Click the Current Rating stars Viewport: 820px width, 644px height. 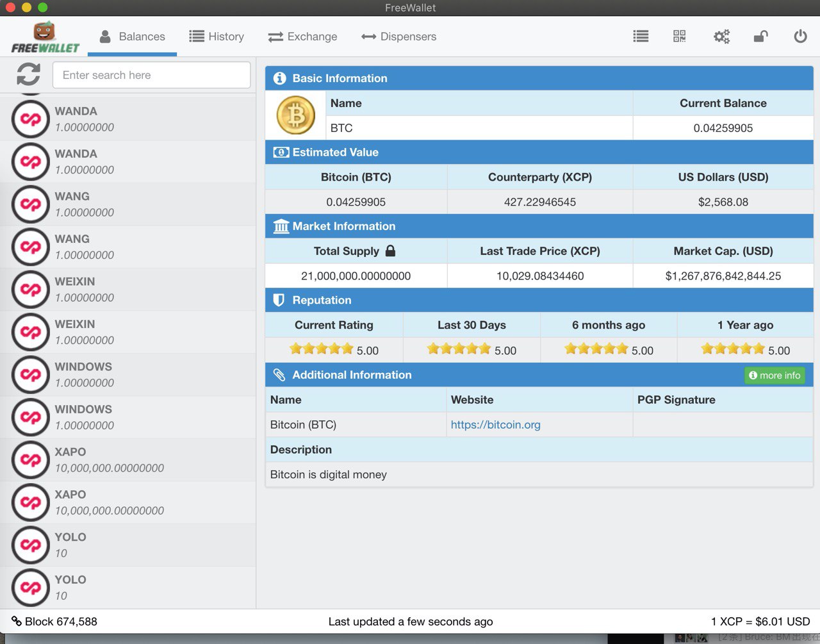click(321, 349)
